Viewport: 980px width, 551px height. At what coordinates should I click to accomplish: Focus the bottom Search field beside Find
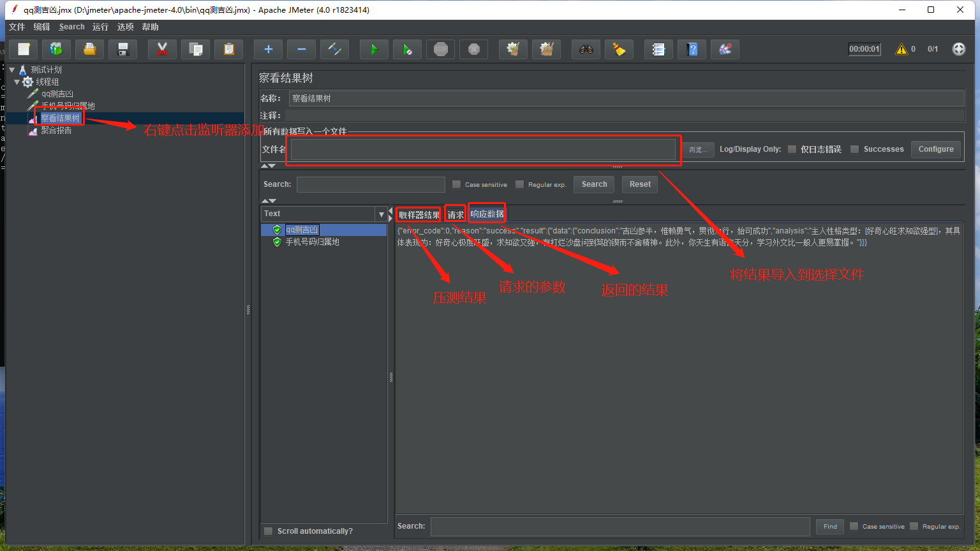620,526
